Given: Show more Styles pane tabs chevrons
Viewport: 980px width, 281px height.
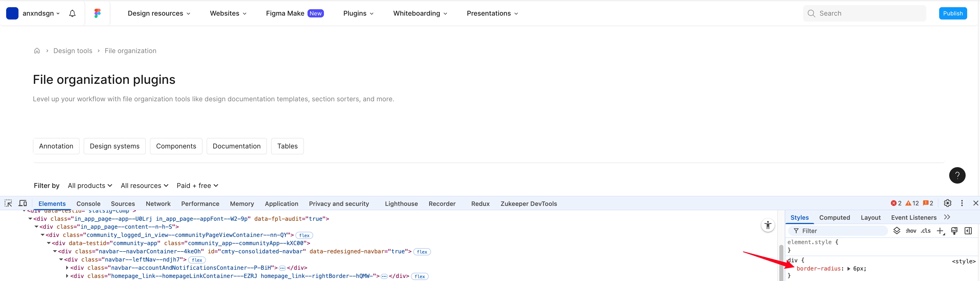Looking at the screenshot, I should click(947, 217).
